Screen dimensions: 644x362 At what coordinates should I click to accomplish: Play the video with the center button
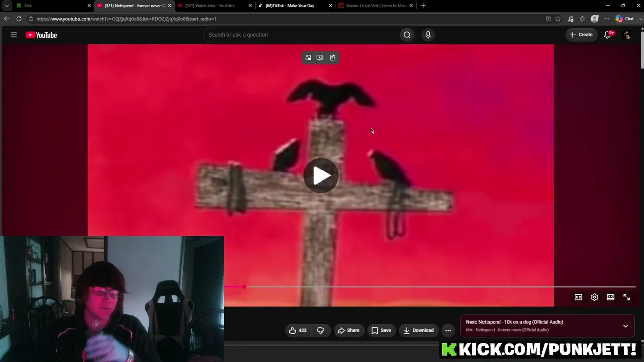point(321,175)
